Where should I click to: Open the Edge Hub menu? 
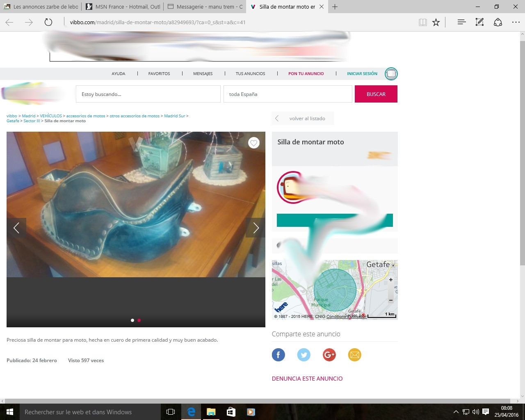tap(461, 23)
